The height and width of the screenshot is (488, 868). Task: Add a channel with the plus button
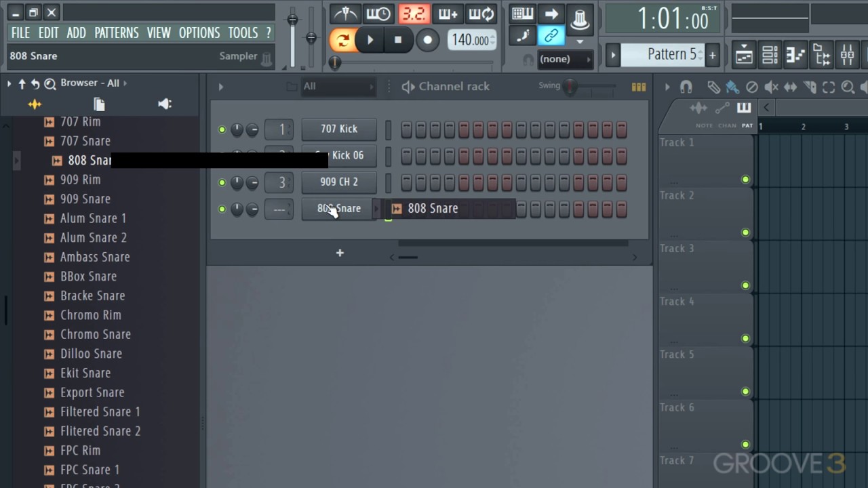click(340, 253)
